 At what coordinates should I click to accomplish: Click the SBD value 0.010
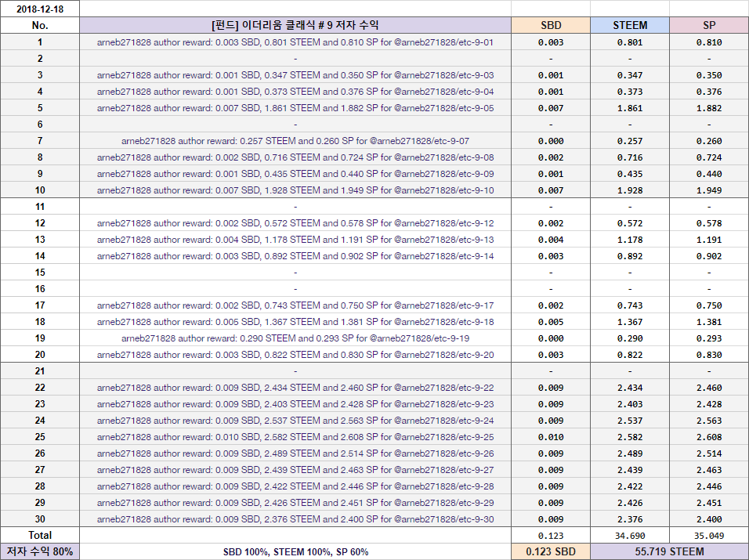pos(551,437)
